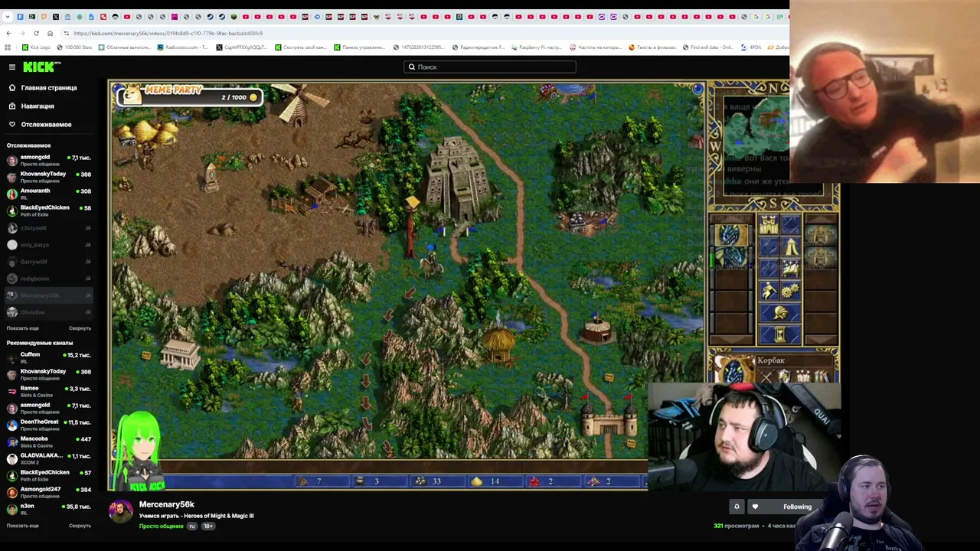Viewport: 980px width, 551px height.
Task: Open Asmongold247 recommended channel
Action: pos(49,492)
